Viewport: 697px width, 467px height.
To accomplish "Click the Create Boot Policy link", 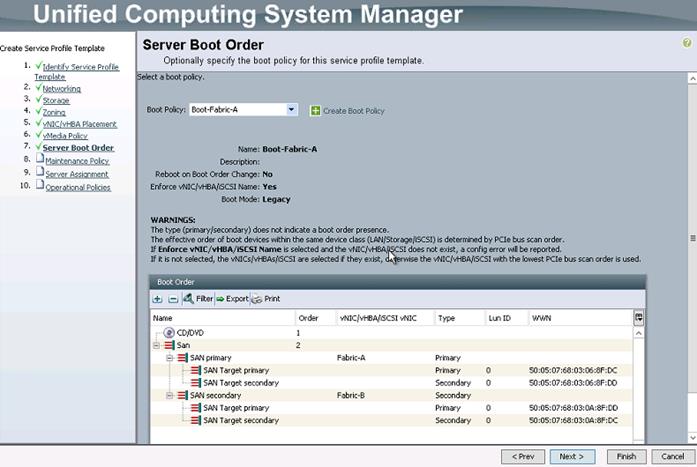I will (353, 111).
